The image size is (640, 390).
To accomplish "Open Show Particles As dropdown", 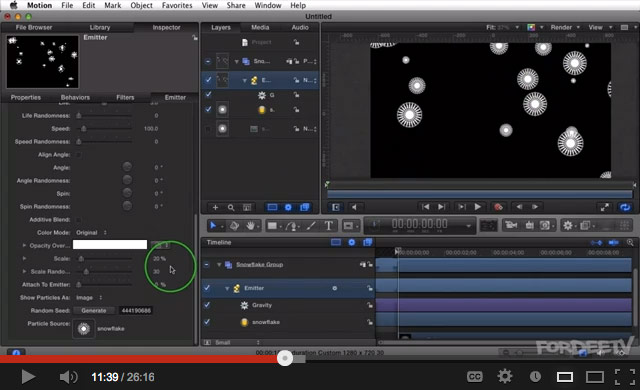I will 89,298.
